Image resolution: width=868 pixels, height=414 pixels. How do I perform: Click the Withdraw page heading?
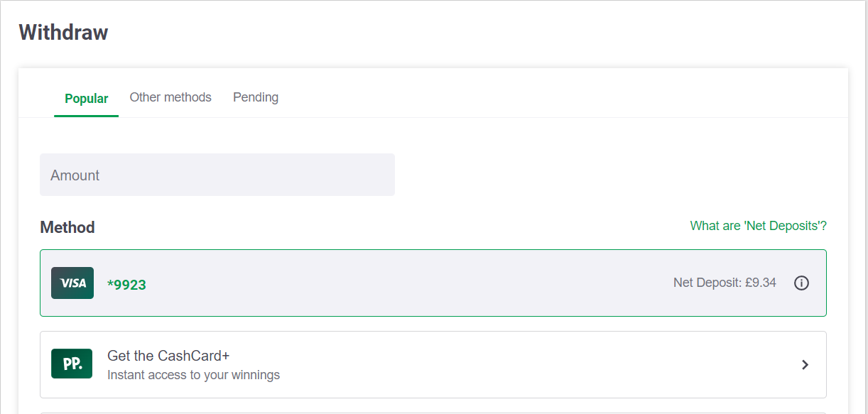64,33
